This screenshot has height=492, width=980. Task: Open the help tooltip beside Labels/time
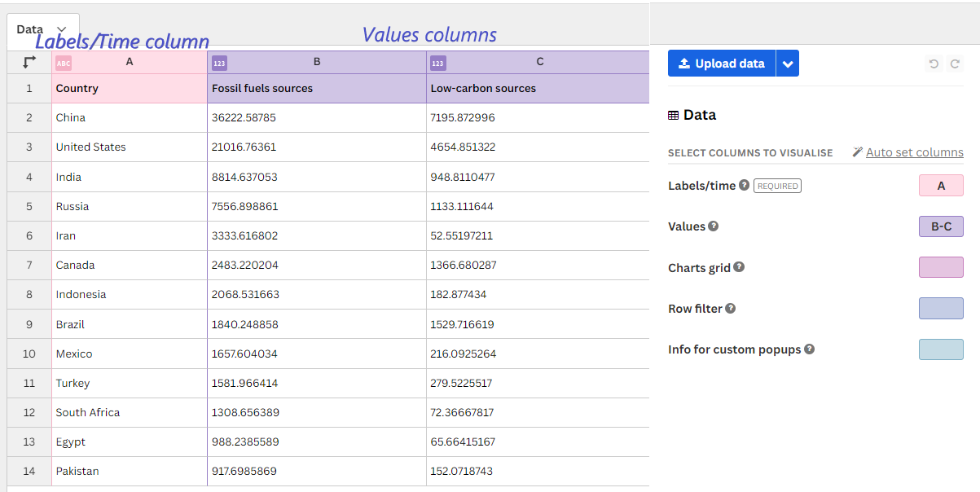pyautogui.click(x=744, y=185)
